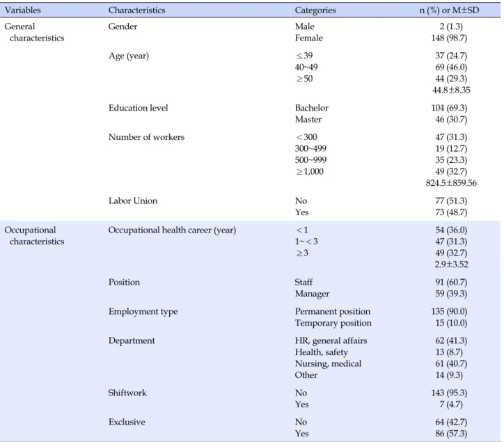Click the 'Staff' category
504x442 pixels.
304,283
